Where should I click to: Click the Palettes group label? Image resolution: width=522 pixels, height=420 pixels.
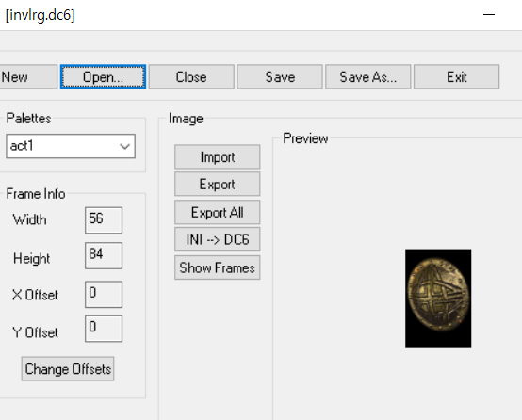pos(28,119)
